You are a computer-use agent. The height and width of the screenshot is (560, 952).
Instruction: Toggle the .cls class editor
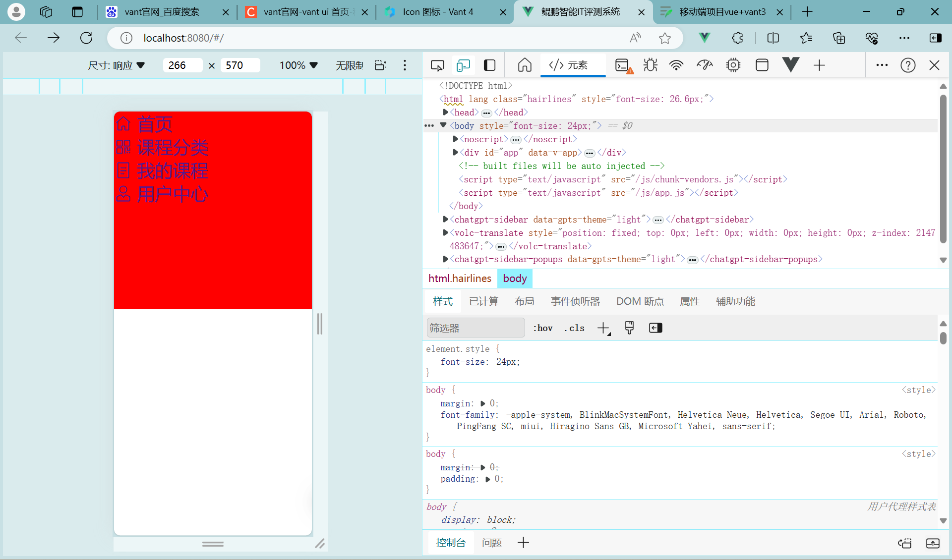pyautogui.click(x=574, y=328)
